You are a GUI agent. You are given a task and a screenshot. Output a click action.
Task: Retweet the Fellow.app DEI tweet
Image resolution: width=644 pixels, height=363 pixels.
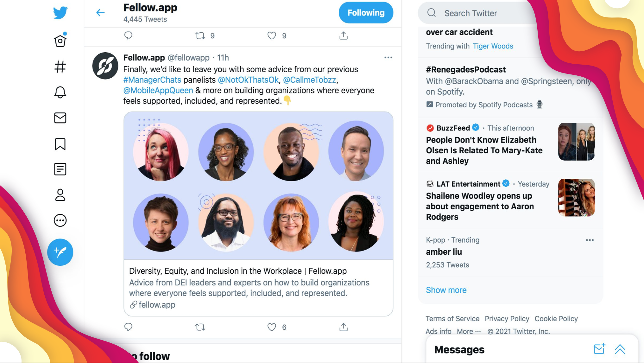pos(200,327)
